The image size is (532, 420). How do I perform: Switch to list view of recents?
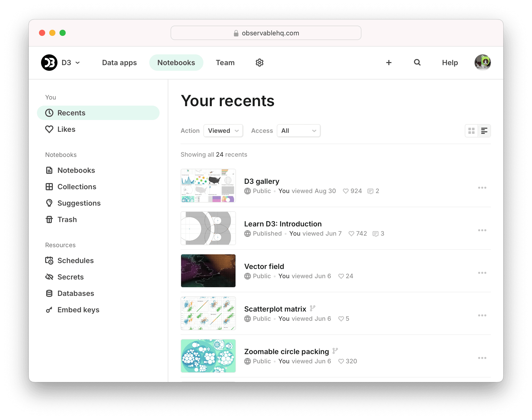coord(484,131)
